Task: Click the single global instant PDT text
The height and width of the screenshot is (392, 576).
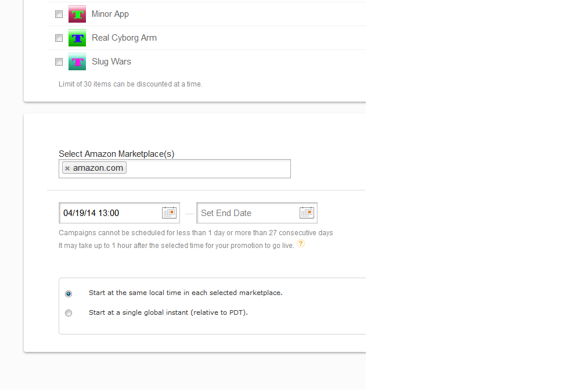Action: [x=168, y=312]
